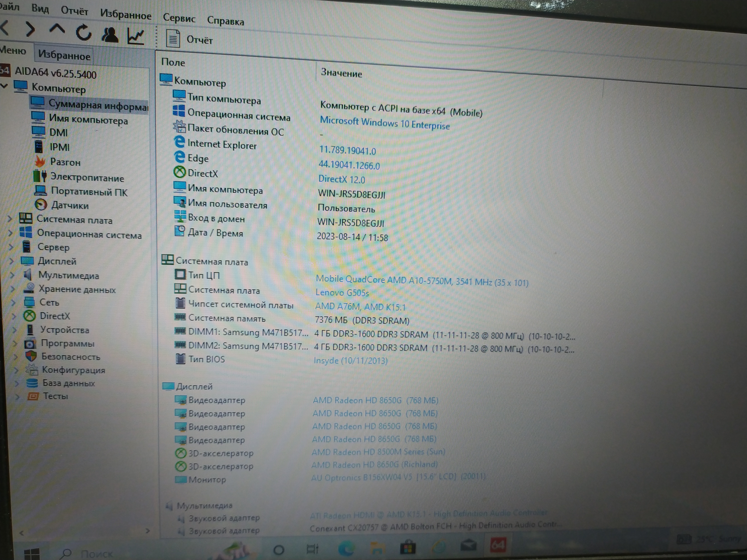
Task: Open Cortana circle on the taskbar
Action: point(278,550)
